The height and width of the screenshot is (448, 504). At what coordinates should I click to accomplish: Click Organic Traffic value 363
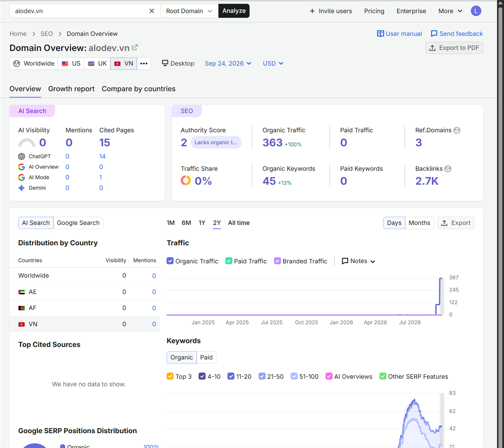tap(273, 143)
